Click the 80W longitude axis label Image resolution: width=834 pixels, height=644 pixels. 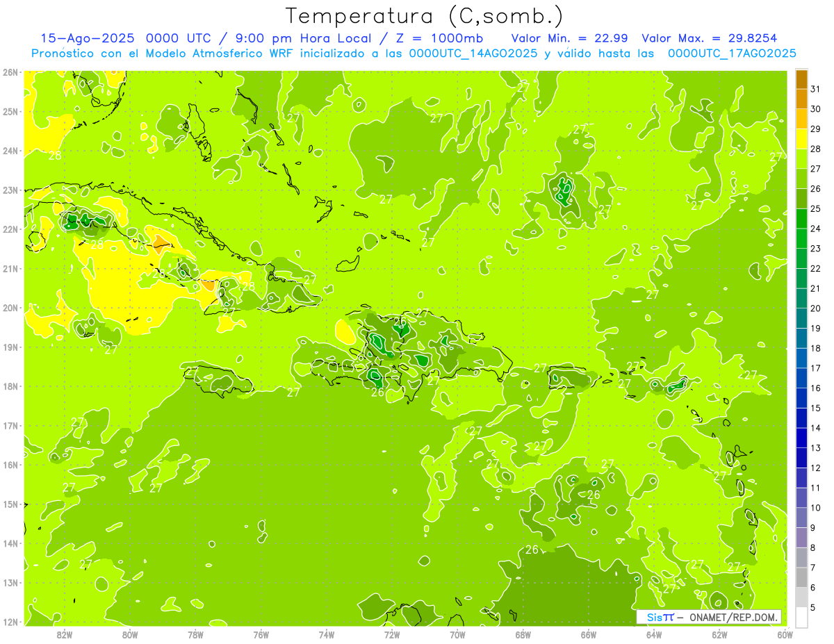click(x=130, y=634)
